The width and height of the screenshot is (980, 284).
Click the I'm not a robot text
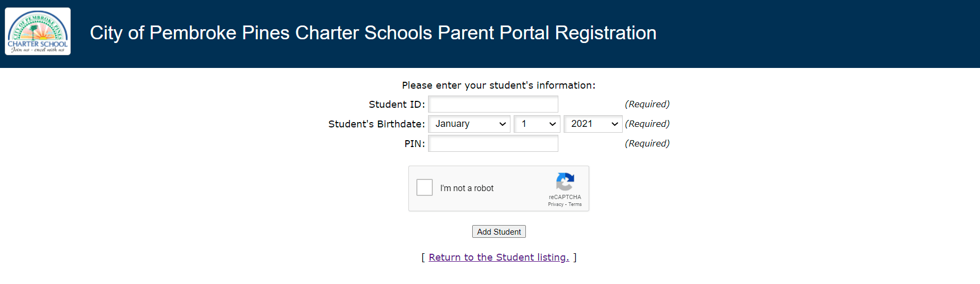coord(467,188)
